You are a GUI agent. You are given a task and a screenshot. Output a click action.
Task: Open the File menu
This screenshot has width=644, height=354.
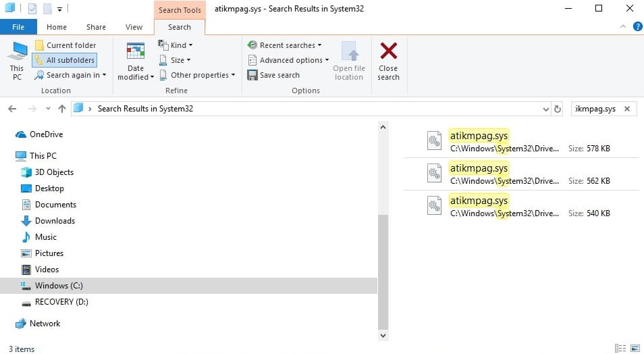pos(18,27)
